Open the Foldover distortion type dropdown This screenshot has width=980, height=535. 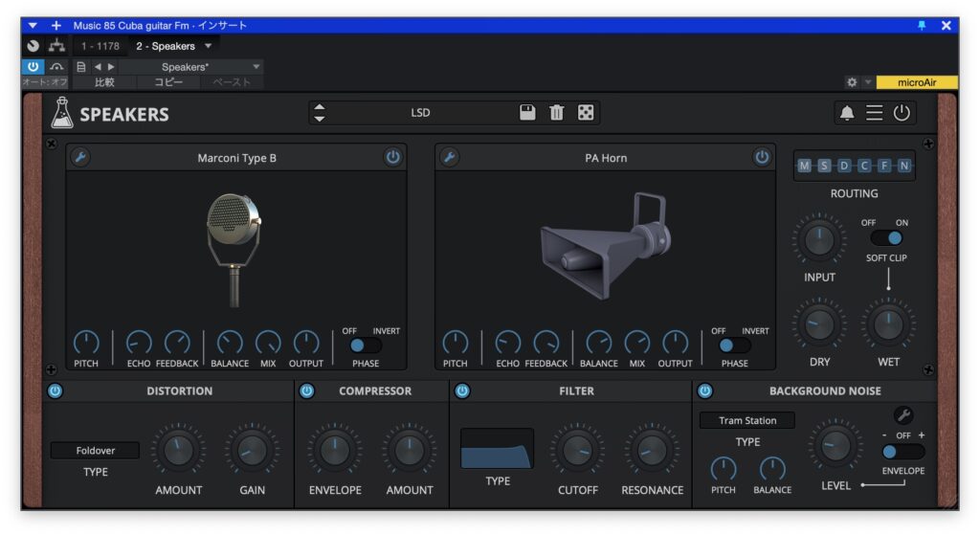(96, 450)
